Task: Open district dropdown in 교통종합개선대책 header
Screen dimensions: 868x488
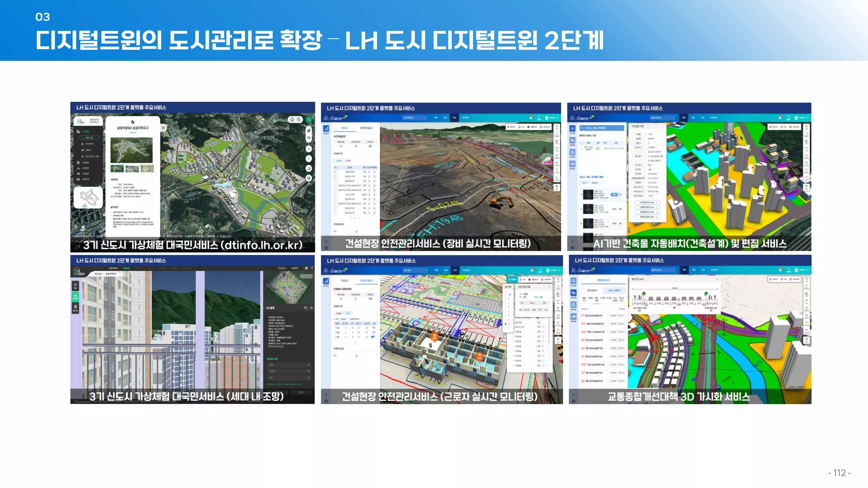Action: 663,270
